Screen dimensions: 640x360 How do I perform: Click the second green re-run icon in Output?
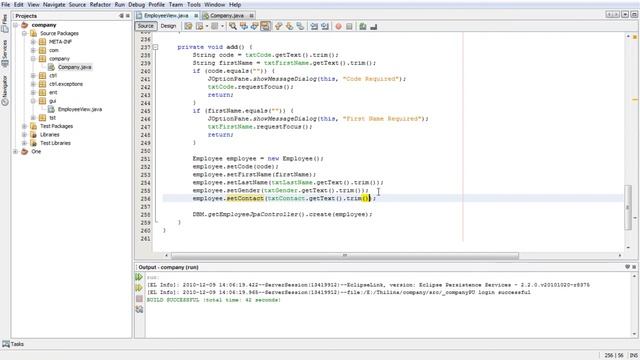(x=139, y=288)
